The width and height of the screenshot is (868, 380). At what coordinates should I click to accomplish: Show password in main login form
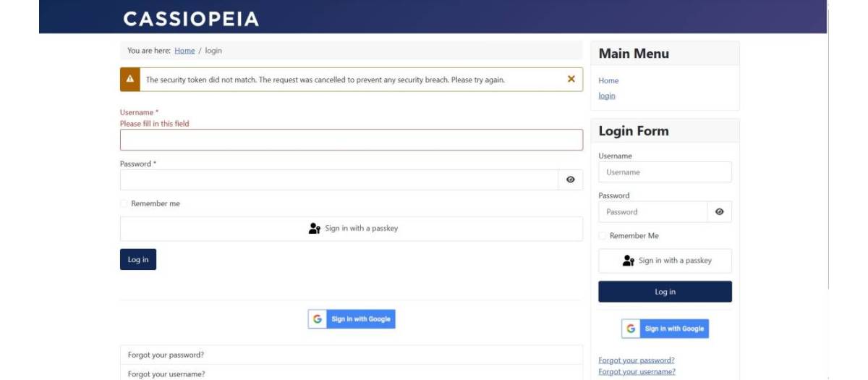(x=570, y=180)
